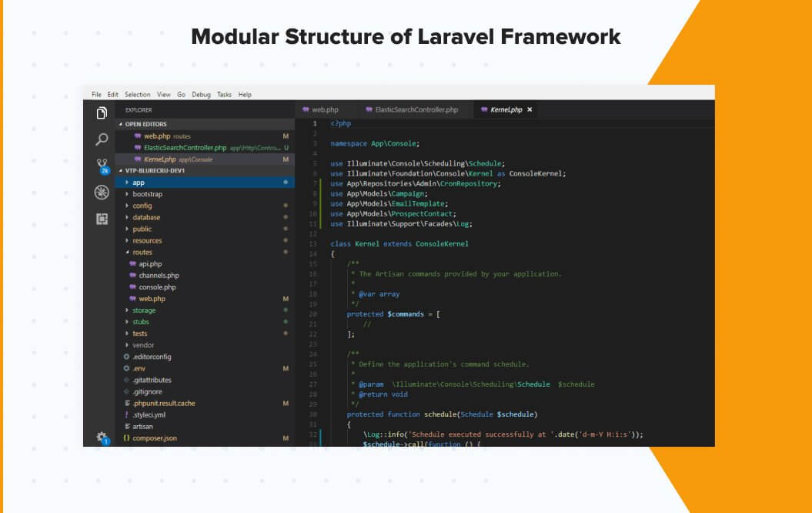Open the Manage gear icon

pos(102,437)
